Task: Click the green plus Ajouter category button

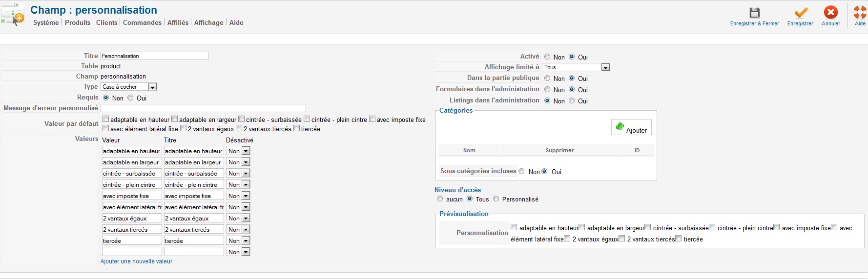Action: click(631, 127)
